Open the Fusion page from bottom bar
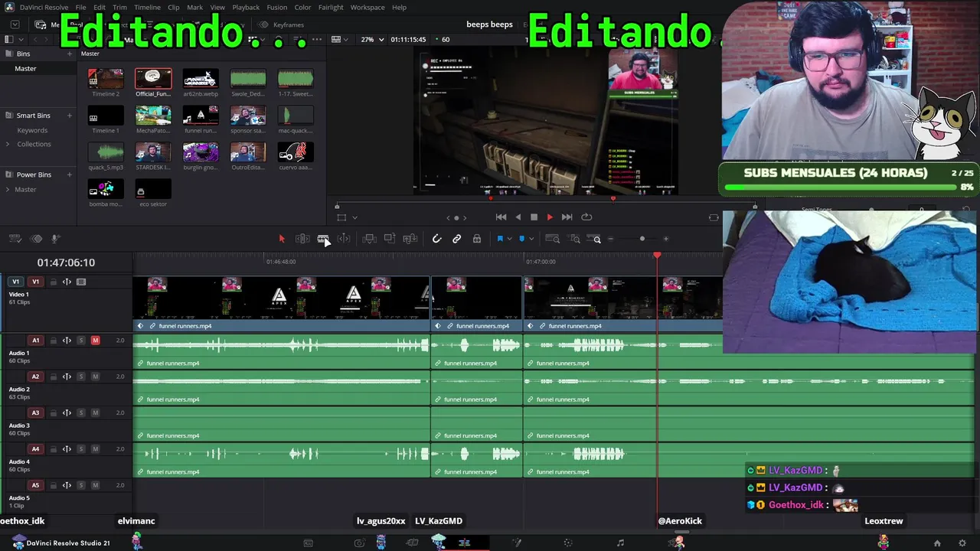 tap(517, 543)
